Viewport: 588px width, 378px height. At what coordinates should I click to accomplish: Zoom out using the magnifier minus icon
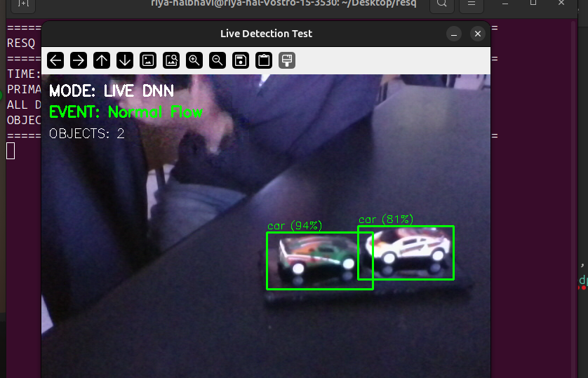[x=218, y=60]
